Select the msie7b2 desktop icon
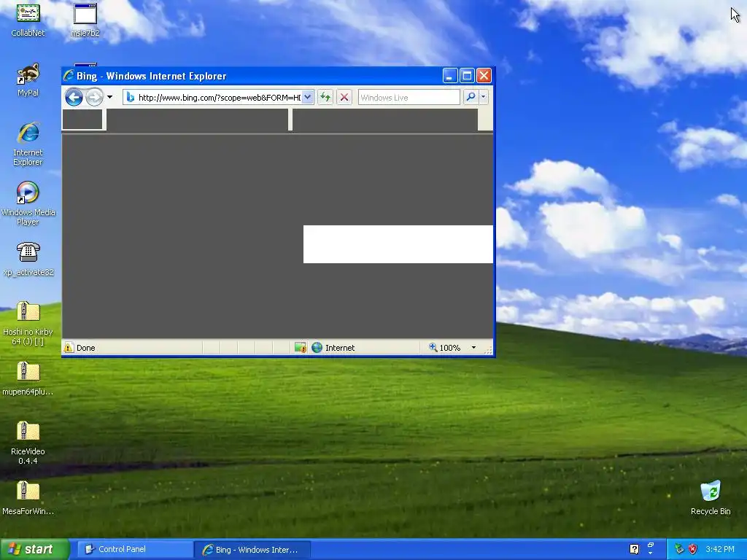This screenshot has width=747, height=560. 85,20
